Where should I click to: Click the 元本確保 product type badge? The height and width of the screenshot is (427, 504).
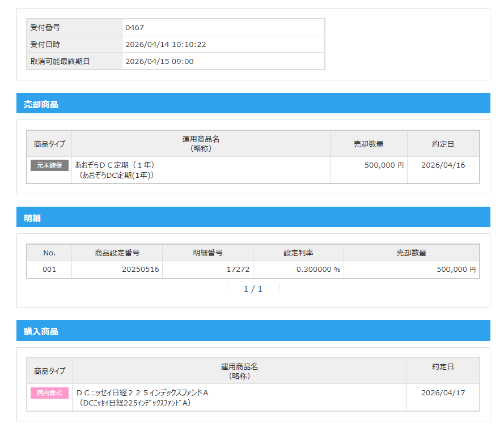point(49,165)
